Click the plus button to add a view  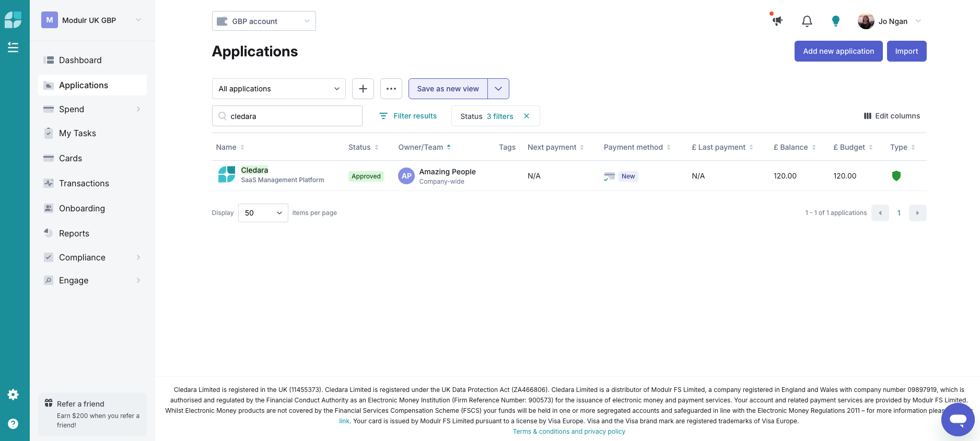click(x=363, y=89)
